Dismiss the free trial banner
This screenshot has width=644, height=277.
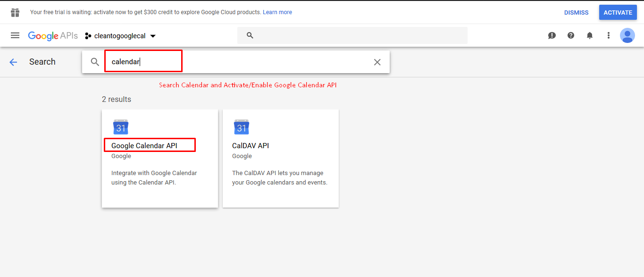click(x=576, y=13)
